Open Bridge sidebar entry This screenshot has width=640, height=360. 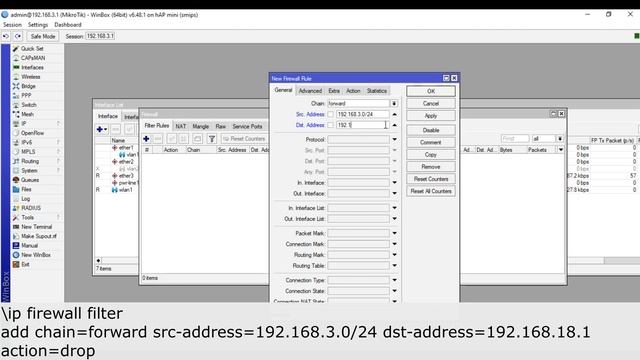pyautogui.click(x=28, y=86)
